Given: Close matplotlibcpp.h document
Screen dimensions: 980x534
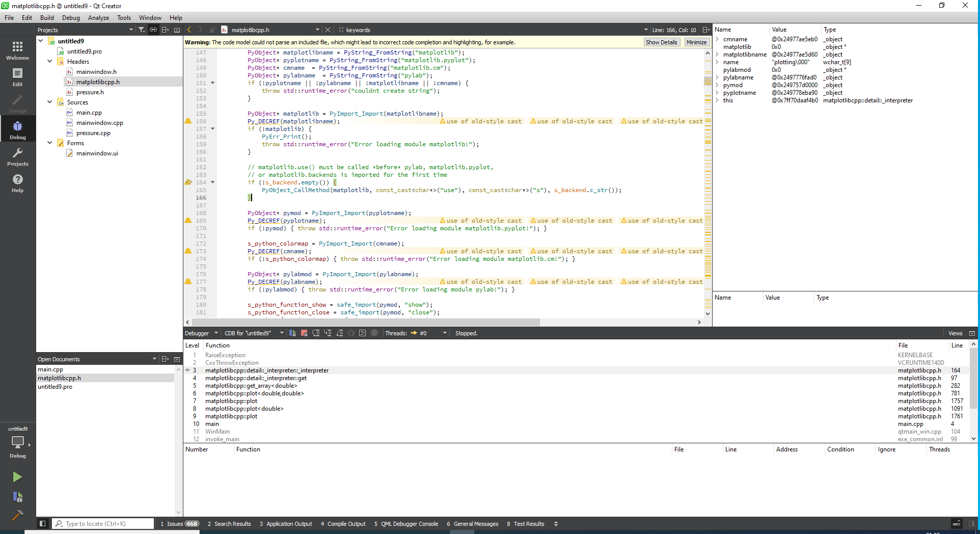Looking at the screenshot, I should click(x=328, y=30).
